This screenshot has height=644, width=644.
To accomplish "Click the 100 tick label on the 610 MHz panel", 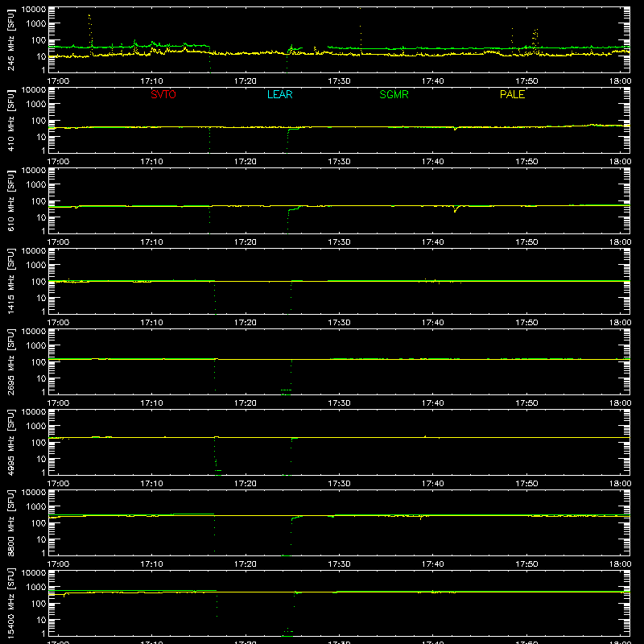I will tap(39, 200).
